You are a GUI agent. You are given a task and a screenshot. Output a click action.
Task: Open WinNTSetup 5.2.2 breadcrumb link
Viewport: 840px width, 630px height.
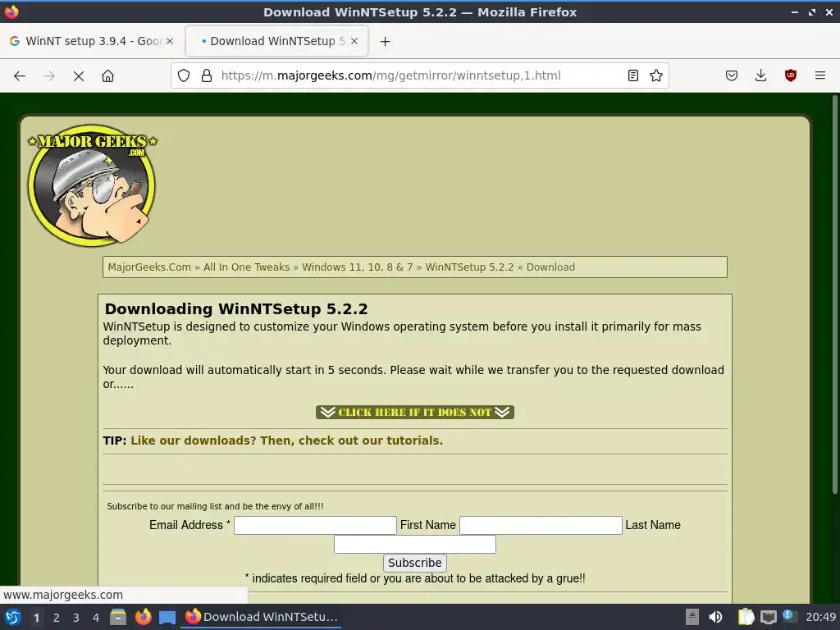pos(469,267)
